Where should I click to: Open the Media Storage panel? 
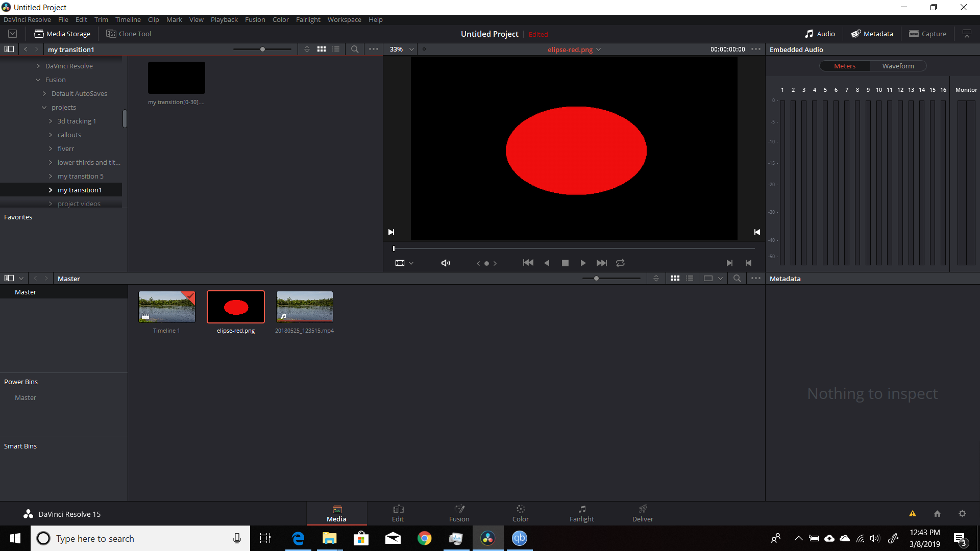[62, 34]
